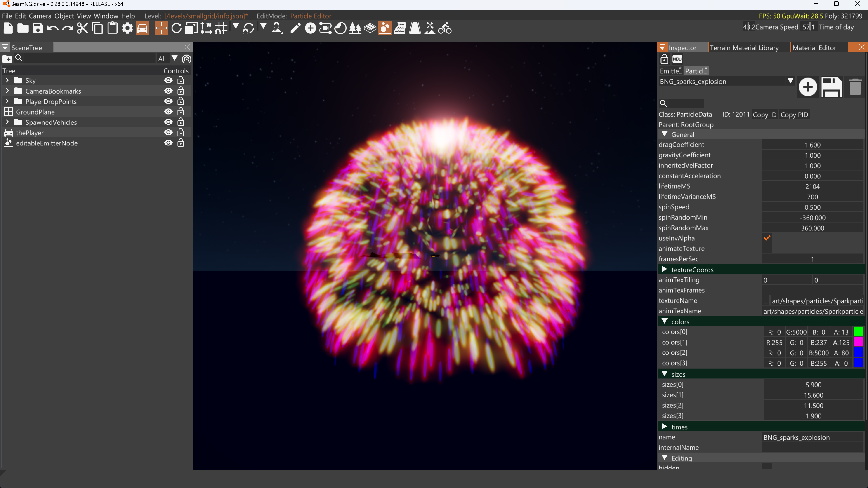
Task: Open the File menu
Action: click(7, 16)
